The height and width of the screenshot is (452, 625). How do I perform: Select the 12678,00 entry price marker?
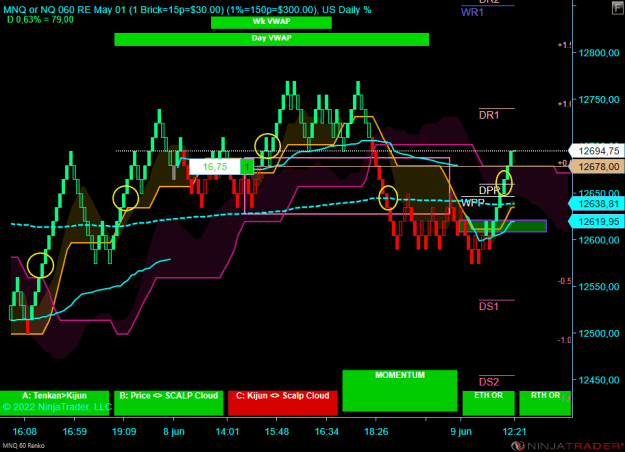click(597, 167)
